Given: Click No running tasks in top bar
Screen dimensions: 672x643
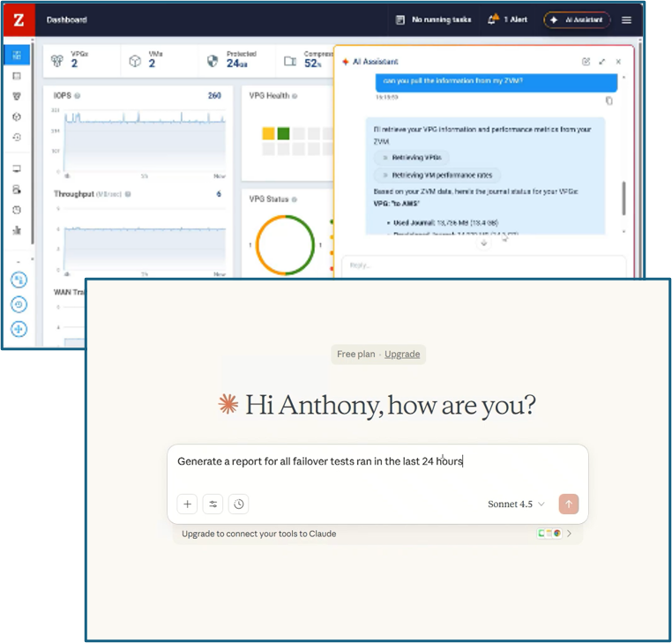Looking at the screenshot, I should 442,19.
